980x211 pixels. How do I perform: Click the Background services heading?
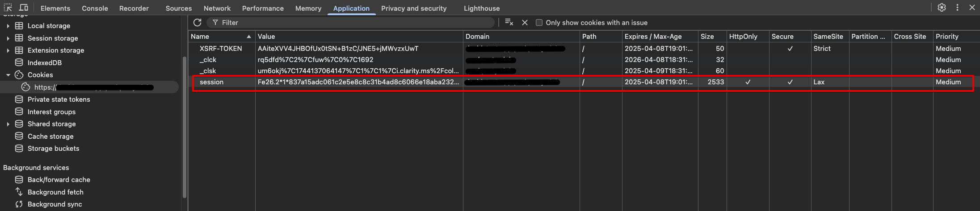click(36, 168)
